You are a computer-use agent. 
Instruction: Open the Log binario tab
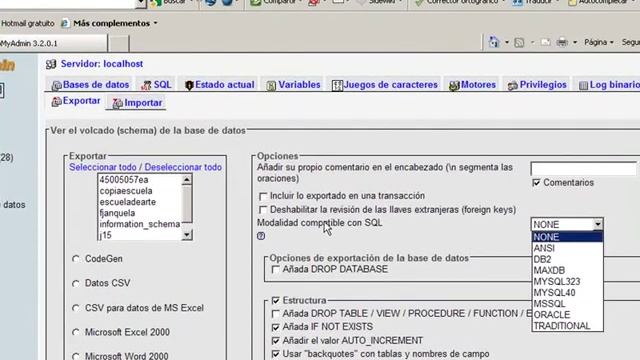[x=609, y=84]
